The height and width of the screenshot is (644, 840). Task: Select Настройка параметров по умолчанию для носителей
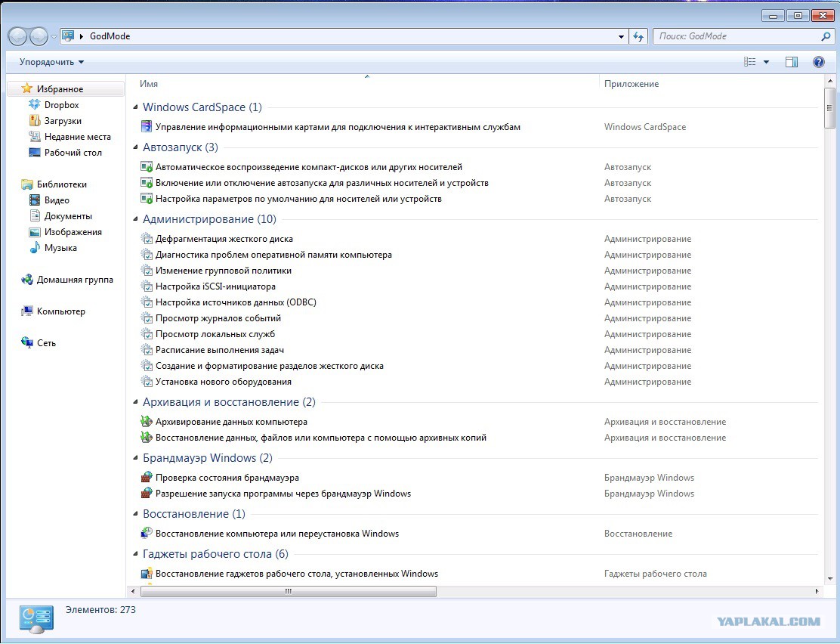(x=298, y=198)
